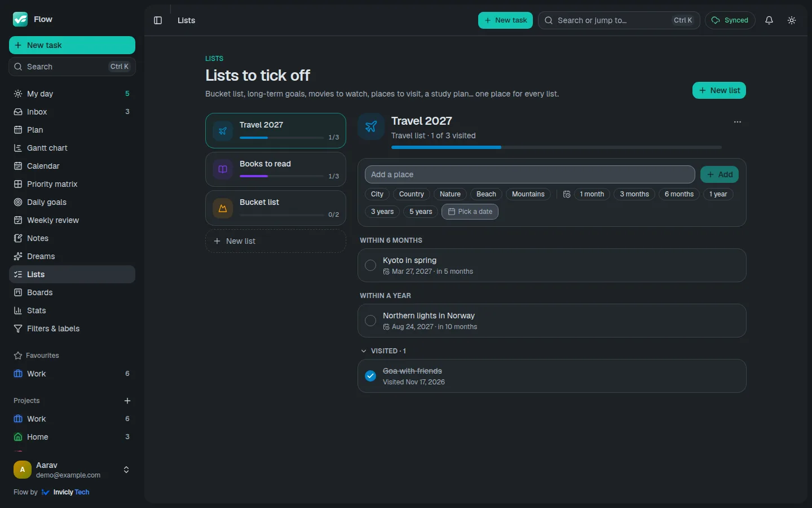812x508 pixels.
Task: Open Work under Favourites
Action: click(72, 374)
